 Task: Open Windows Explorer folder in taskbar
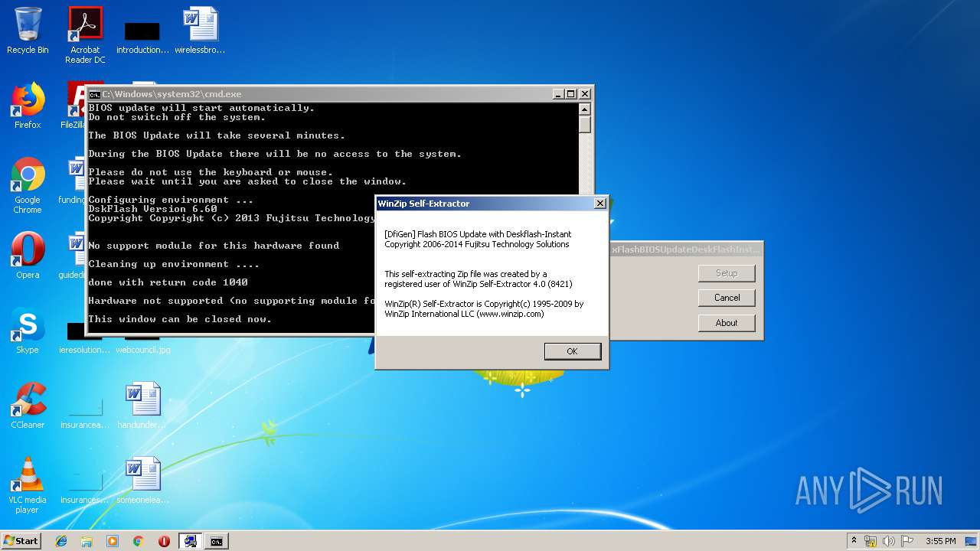(87, 541)
